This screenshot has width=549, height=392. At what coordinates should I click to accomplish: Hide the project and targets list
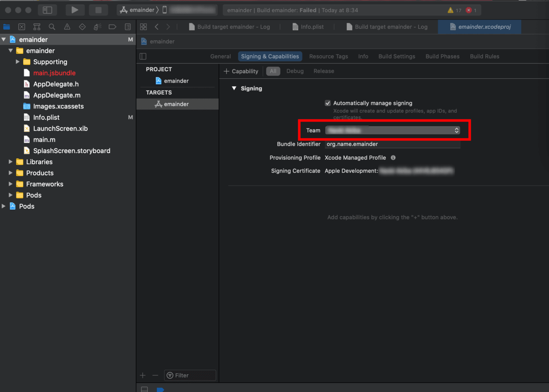[x=143, y=56]
